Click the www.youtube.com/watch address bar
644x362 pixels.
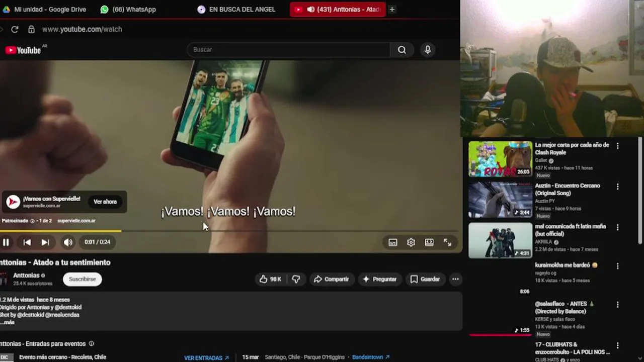coord(82,29)
